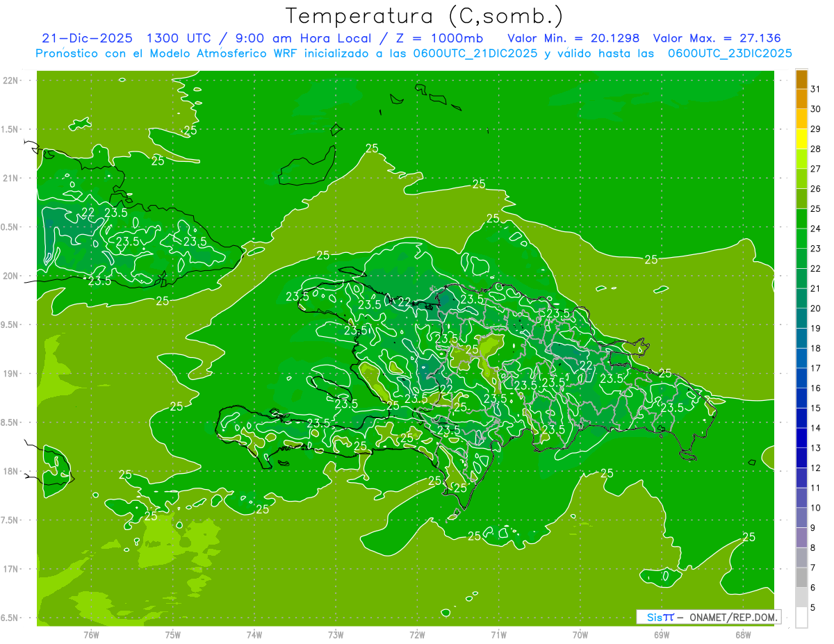Click the 76W longitude axis label
834x644 pixels.
91,634
